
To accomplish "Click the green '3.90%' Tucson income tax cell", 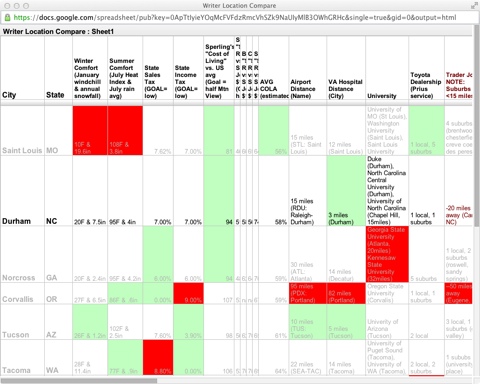I will tap(189, 322).
